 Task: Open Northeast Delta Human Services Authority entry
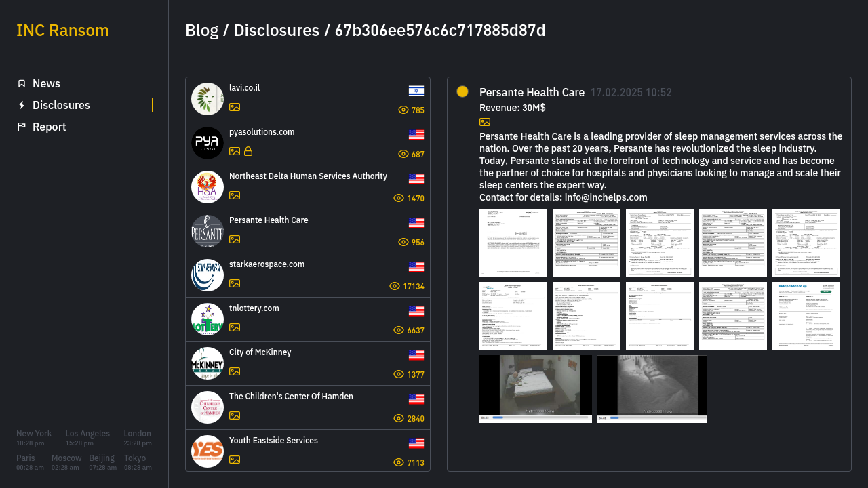(x=308, y=187)
